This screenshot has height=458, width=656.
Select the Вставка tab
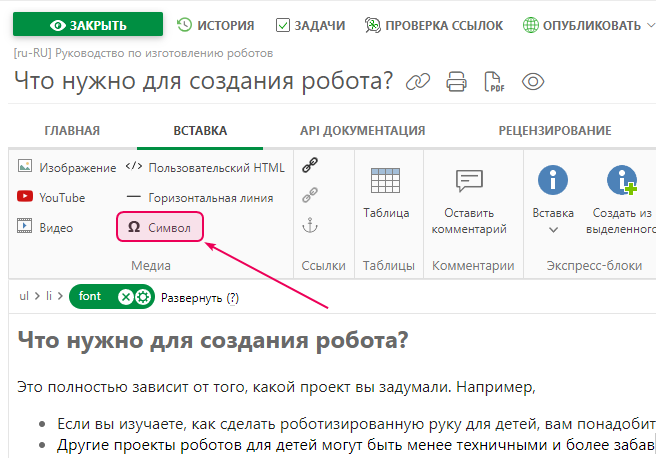[200, 130]
